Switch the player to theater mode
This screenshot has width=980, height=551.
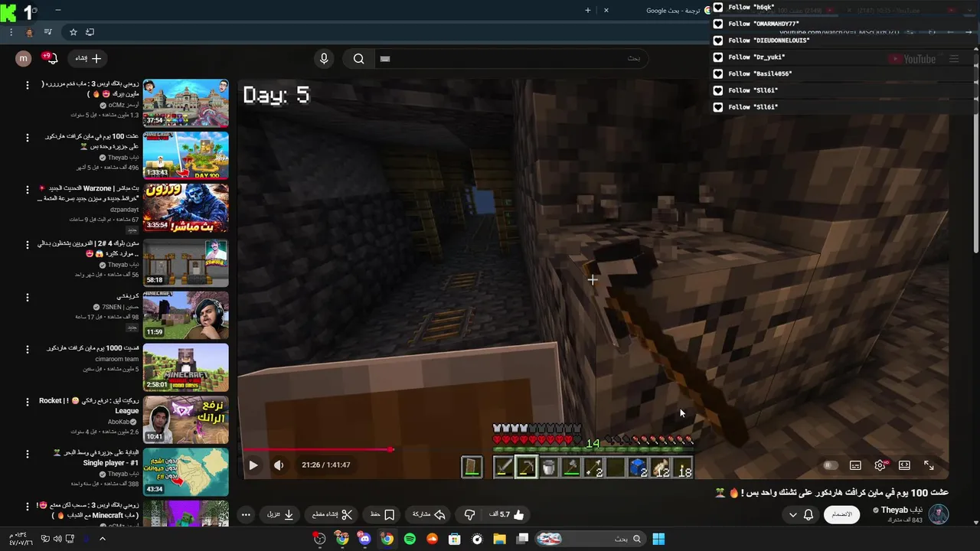tap(904, 465)
